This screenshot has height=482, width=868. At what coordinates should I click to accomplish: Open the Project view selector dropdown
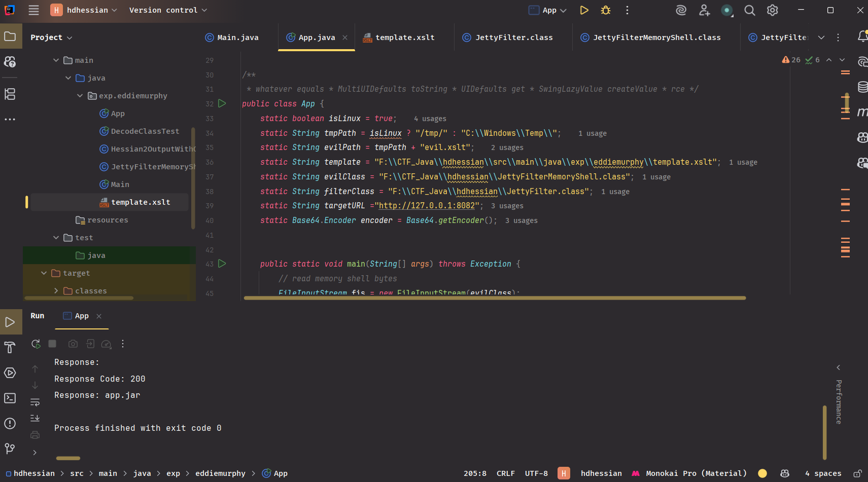pyautogui.click(x=51, y=38)
